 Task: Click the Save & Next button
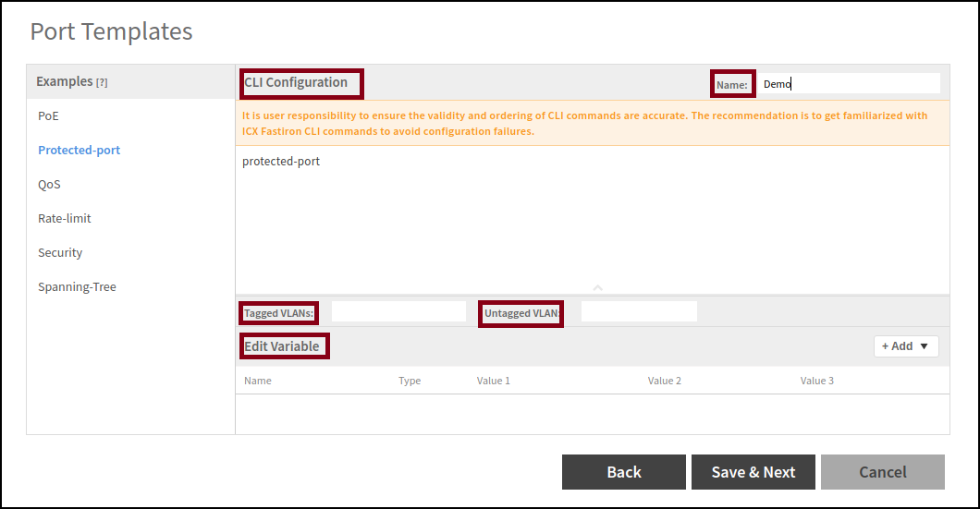click(753, 472)
